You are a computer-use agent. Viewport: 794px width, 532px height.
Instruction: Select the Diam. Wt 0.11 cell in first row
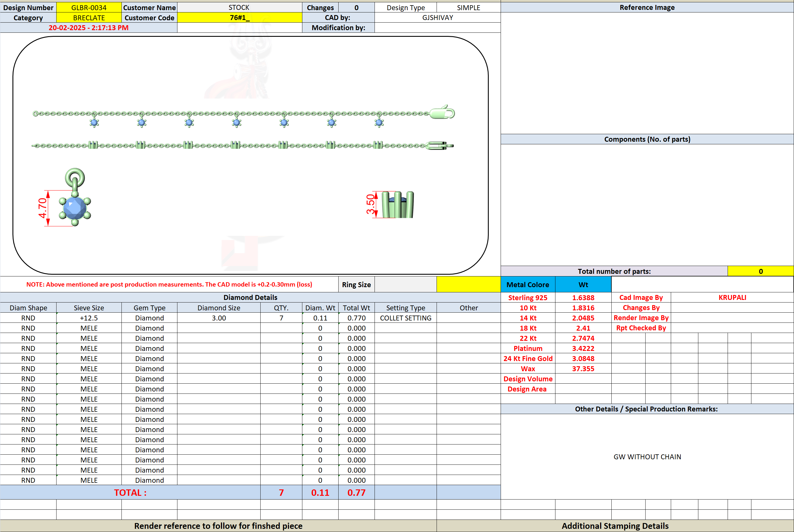click(x=320, y=318)
